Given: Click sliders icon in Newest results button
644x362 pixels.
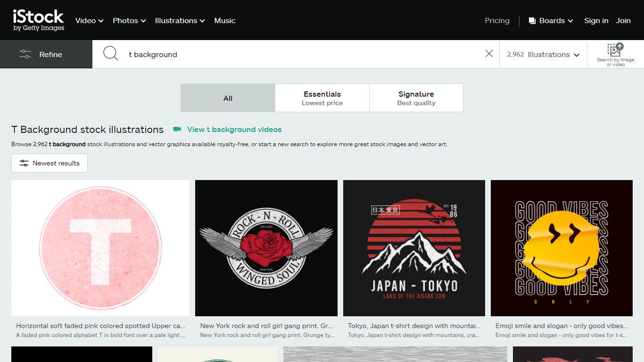Looking at the screenshot, I should point(24,163).
